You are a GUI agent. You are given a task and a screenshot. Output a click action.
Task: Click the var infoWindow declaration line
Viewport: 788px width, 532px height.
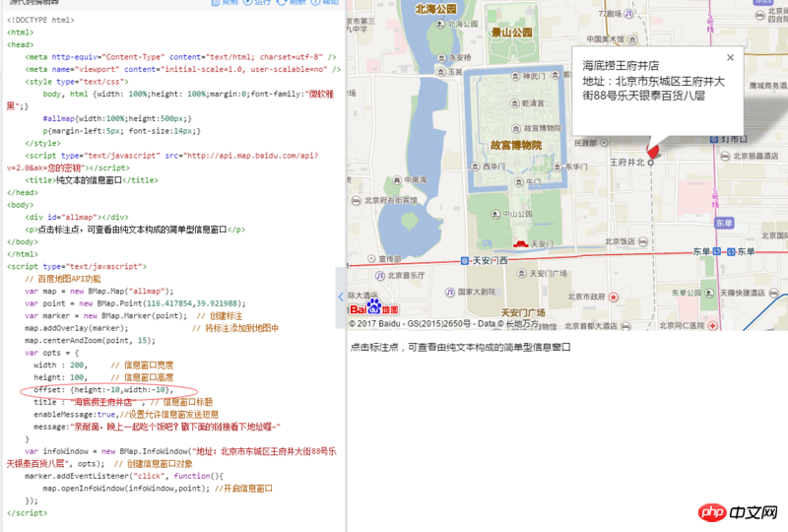click(x=171, y=457)
